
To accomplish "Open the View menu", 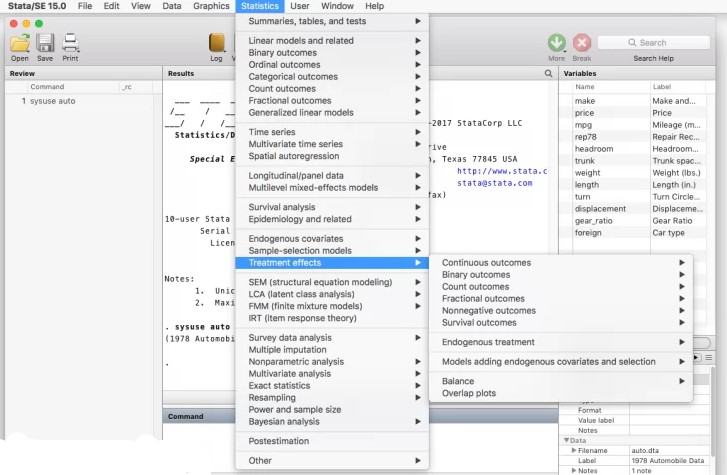I will (x=140, y=6).
